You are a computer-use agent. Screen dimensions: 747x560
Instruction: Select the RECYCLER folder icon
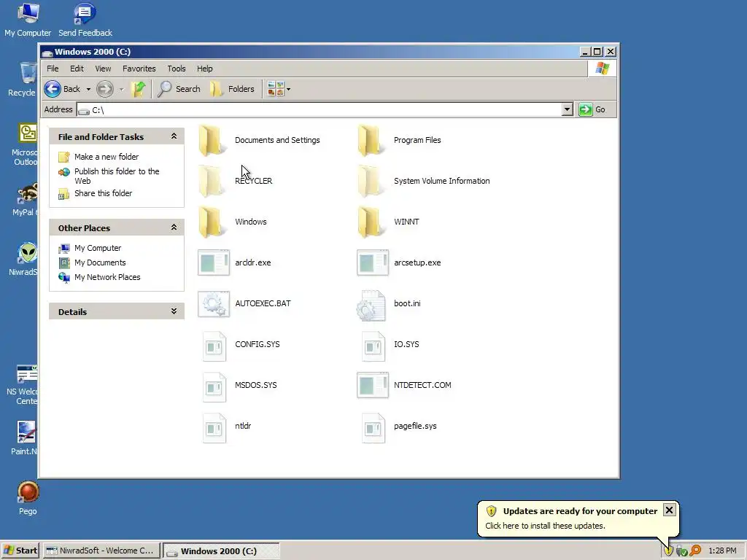(211, 181)
